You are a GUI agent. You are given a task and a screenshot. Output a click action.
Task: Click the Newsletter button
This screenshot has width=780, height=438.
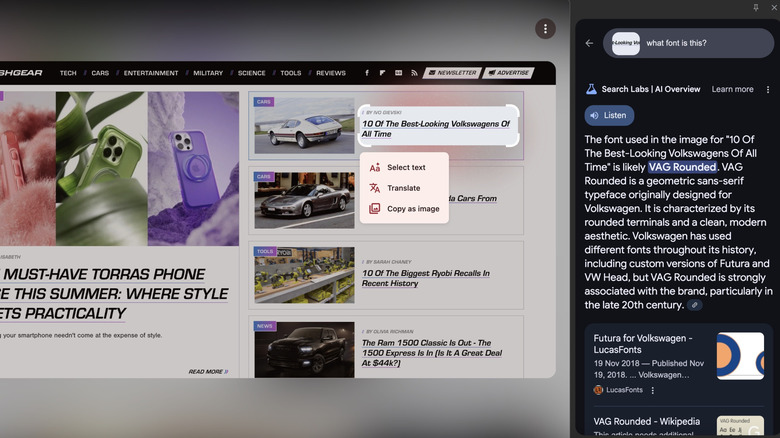pos(452,73)
